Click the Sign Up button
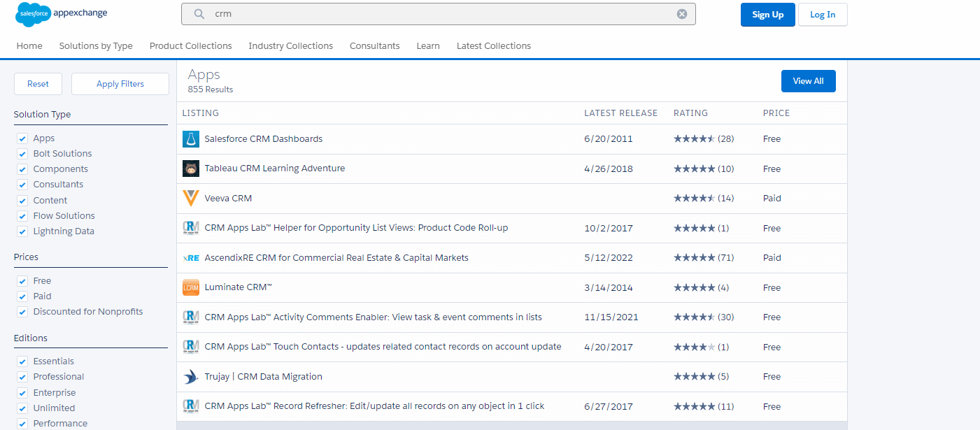This screenshot has height=430, width=980. tap(767, 15)
